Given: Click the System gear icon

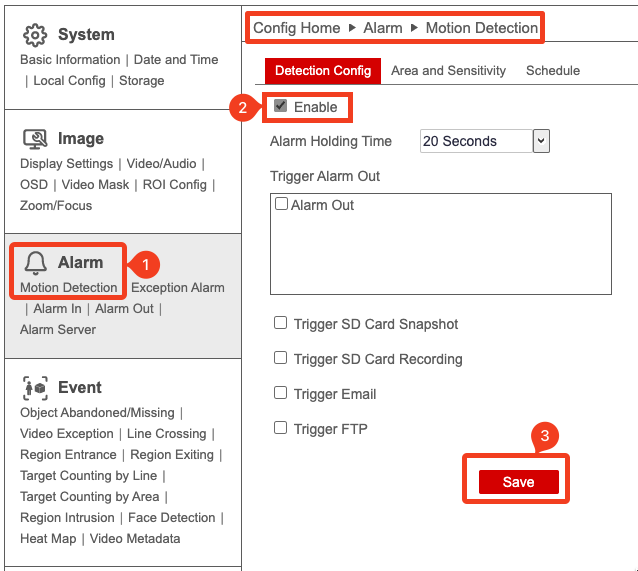Looking at the screenshot, I should 35,35.
